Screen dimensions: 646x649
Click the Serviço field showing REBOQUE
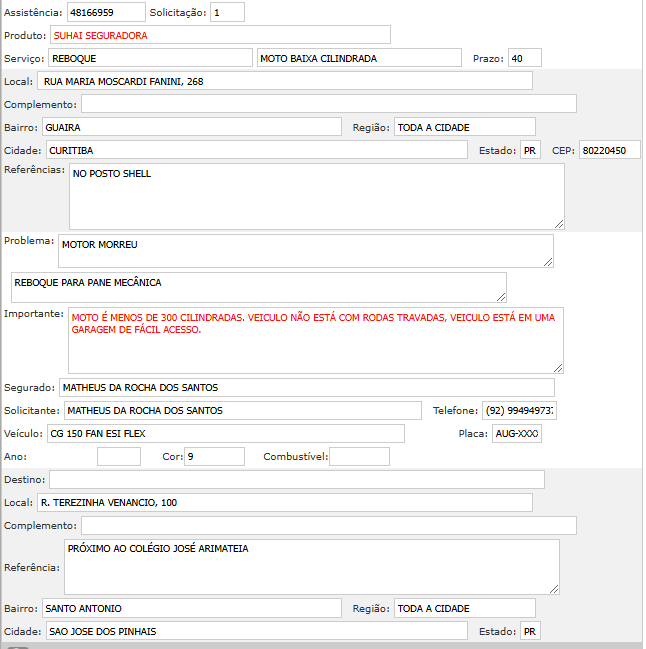(x=150, y=58)
